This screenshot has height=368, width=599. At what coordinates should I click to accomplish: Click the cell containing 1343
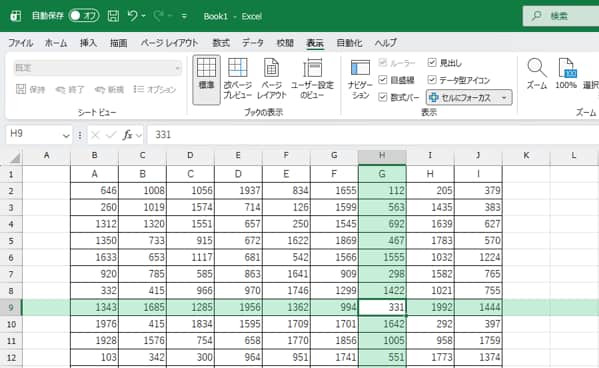point(94,307)
